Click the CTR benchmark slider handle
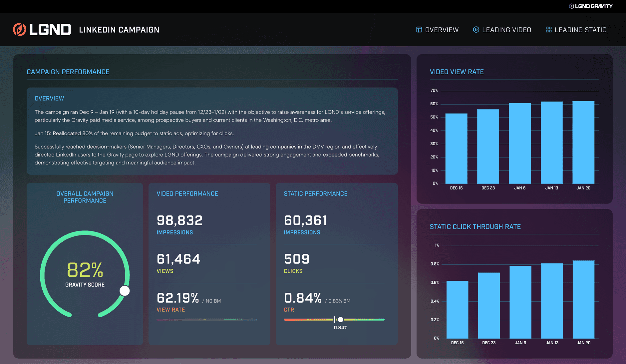The width and height of the screenshot is (626, 364). 341,320
